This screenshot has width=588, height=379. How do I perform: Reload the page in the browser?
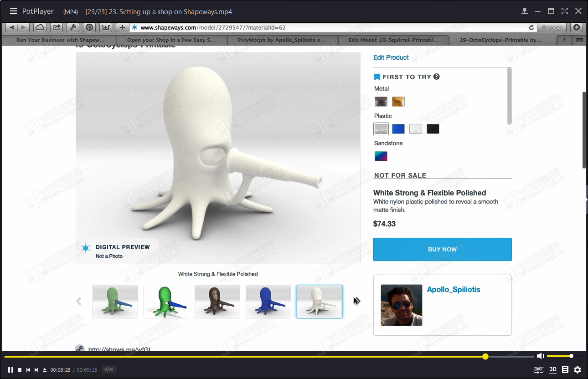tap(531, 27)
